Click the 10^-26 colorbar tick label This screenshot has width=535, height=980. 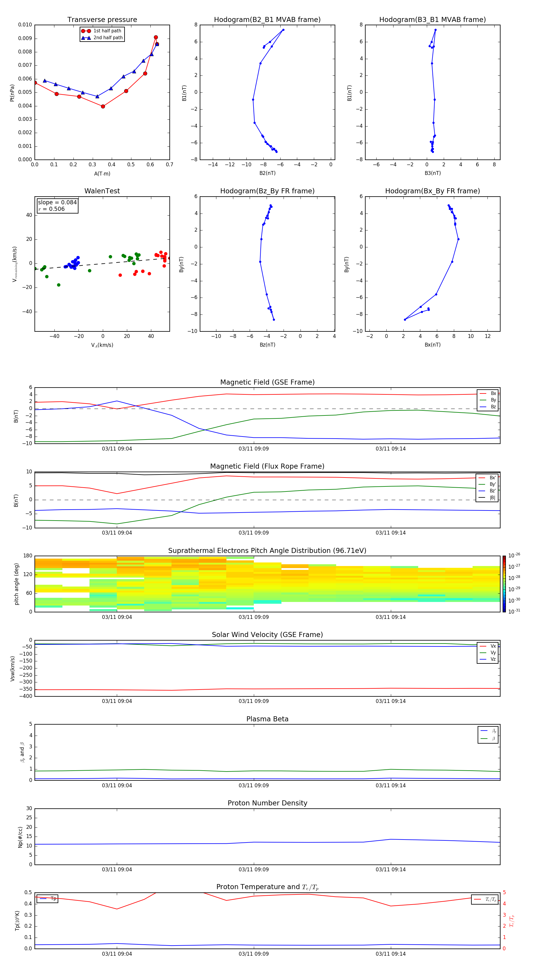tap(514, 555)
